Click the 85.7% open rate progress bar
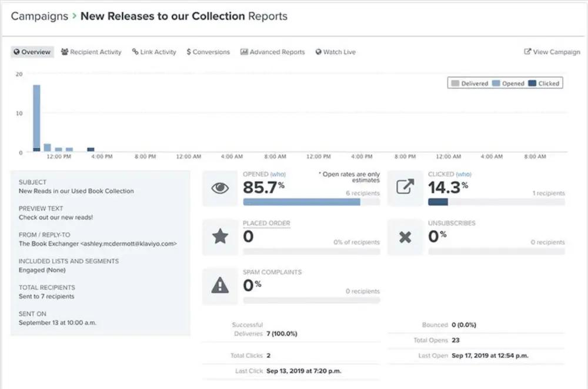 (302, 202)
